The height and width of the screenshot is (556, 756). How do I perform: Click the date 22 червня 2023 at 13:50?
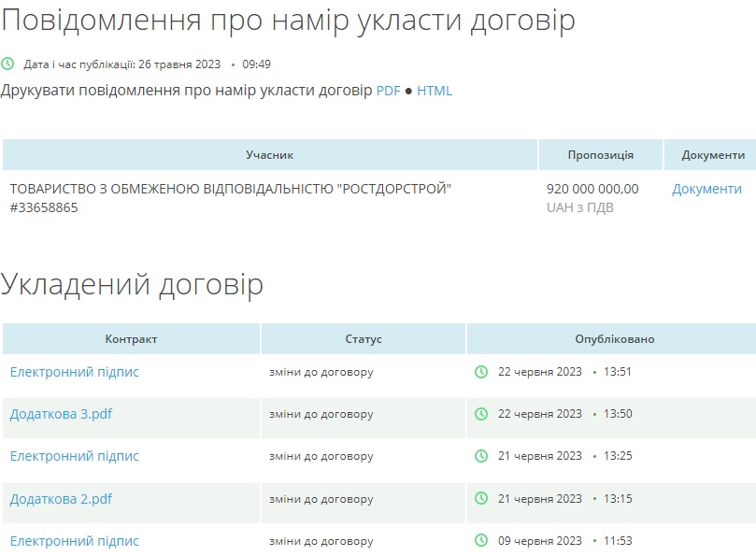540,414
